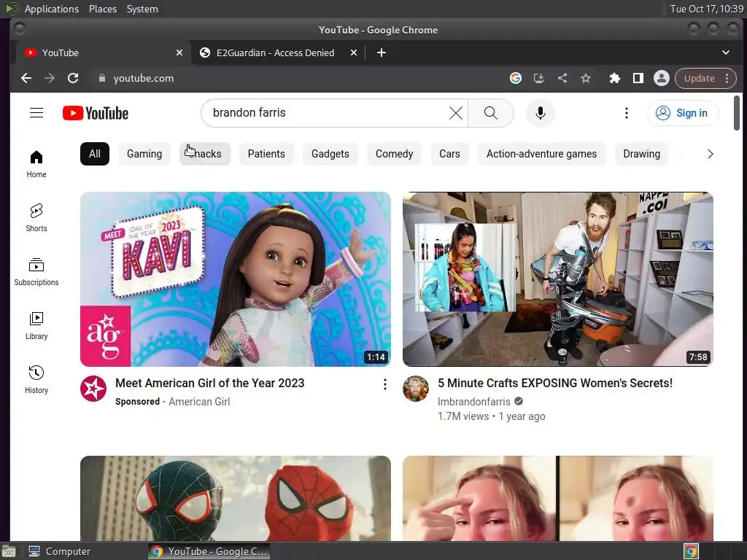Open Subscriptions in the sidebar
Viewport: 747px width, 560px height.
[x=36, y=272]
